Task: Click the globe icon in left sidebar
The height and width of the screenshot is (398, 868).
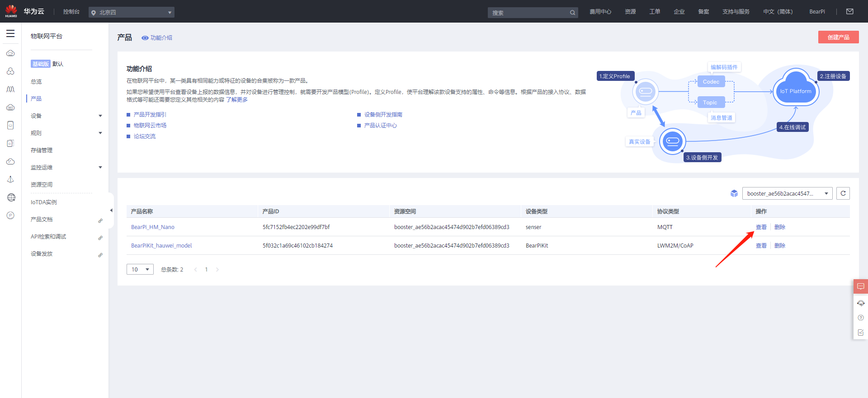Action: [x=11, y=197]
